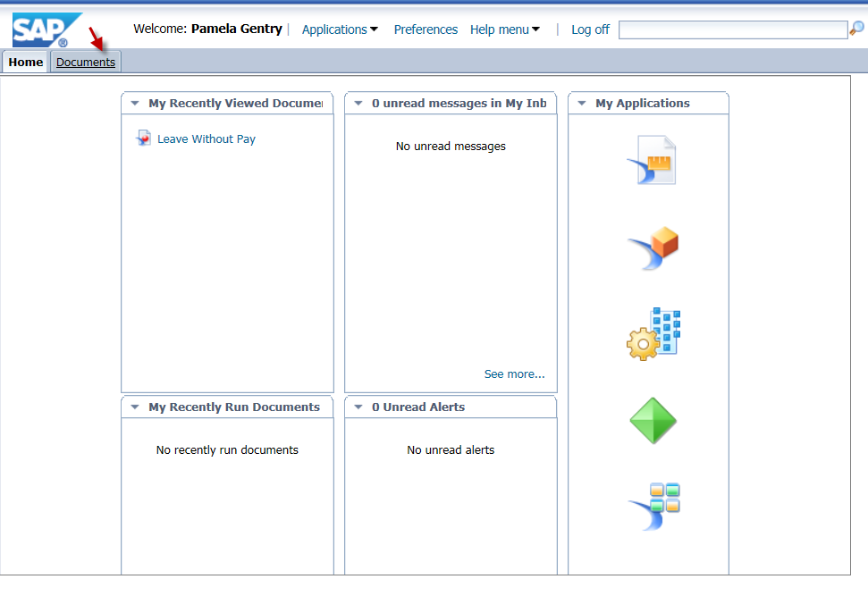Click the green diamond application icon
Viewport: 868px width, 596px height.
(x=652, y=420)
